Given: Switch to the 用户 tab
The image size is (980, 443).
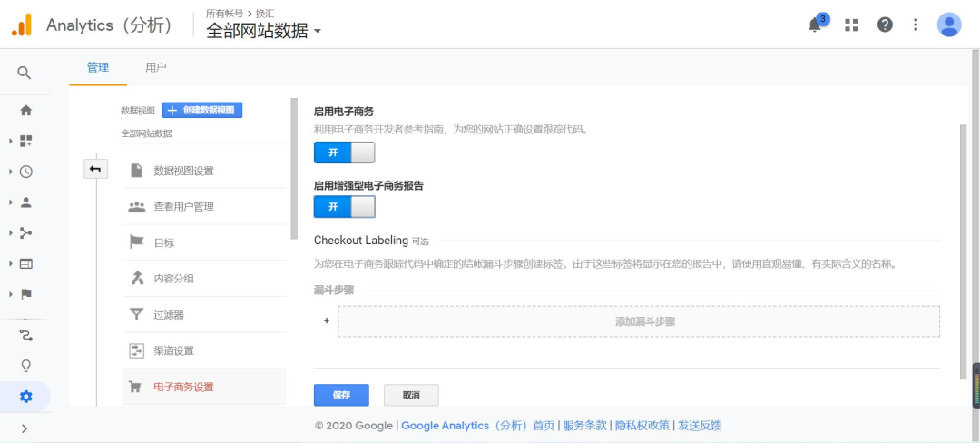Looking at the screenshot, I should [156, 67].
